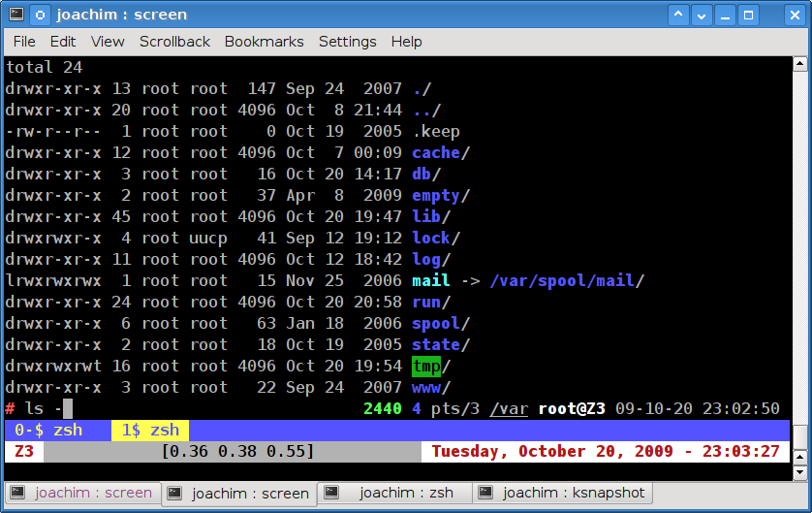Viewport: 812px width, 513px height.
Task: Click scroll down arrow at scrollbar bottom
Action: (800, 472)
